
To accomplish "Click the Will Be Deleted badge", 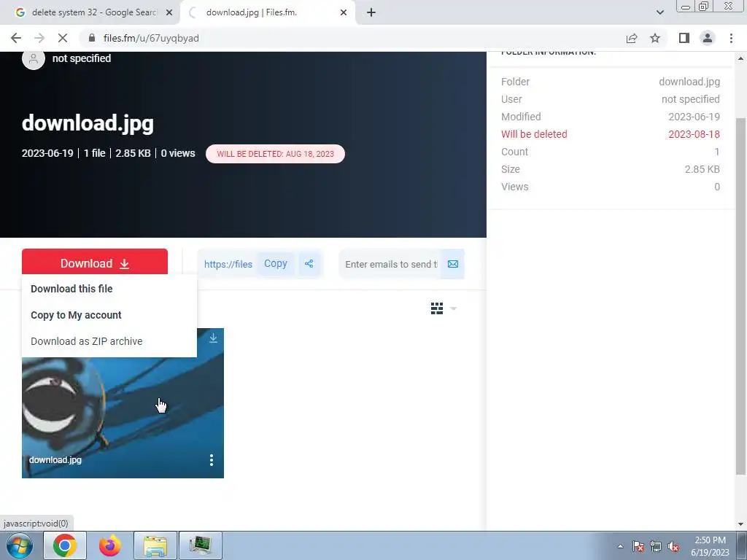I will pos(275,154).
